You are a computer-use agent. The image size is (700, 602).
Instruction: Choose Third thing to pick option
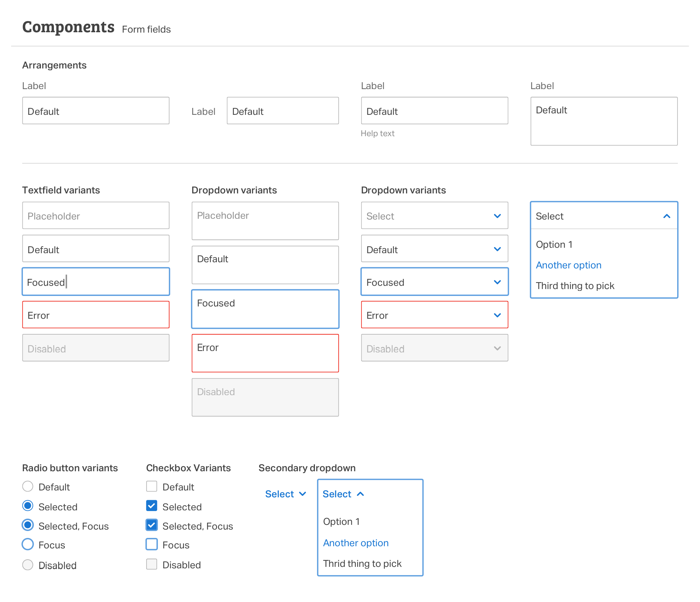[x=575, y=286]
